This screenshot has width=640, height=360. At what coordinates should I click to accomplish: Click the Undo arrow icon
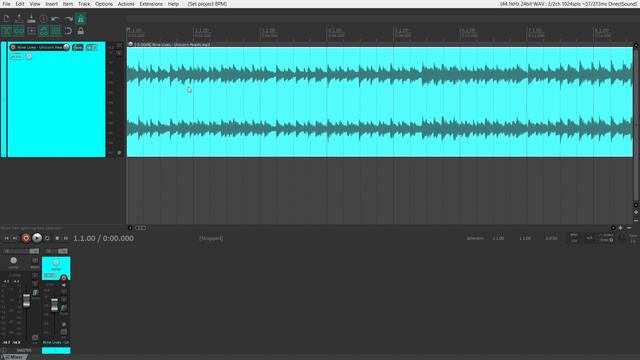[x=56, y=19]
